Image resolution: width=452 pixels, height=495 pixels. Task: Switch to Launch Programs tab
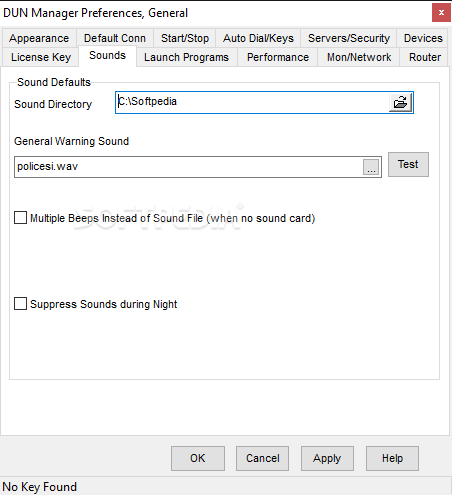pos(186,57)
